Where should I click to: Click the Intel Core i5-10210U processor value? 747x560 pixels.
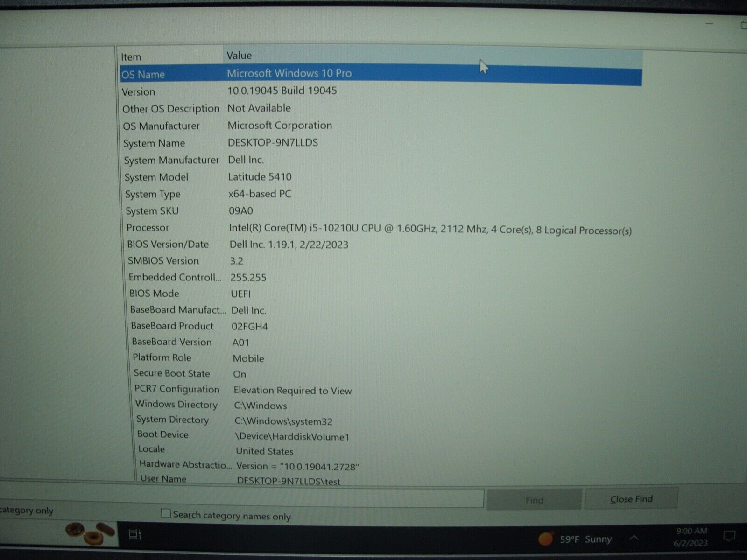[x=430, y=230]
